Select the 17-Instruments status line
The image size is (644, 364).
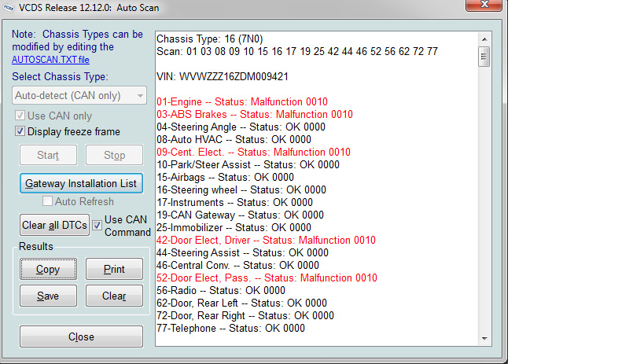tap(234, 203)
